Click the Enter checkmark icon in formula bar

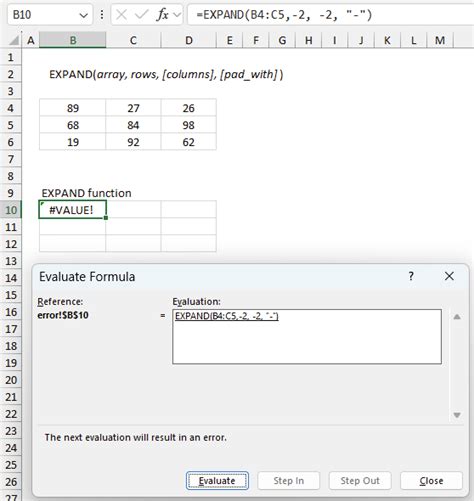142,15
